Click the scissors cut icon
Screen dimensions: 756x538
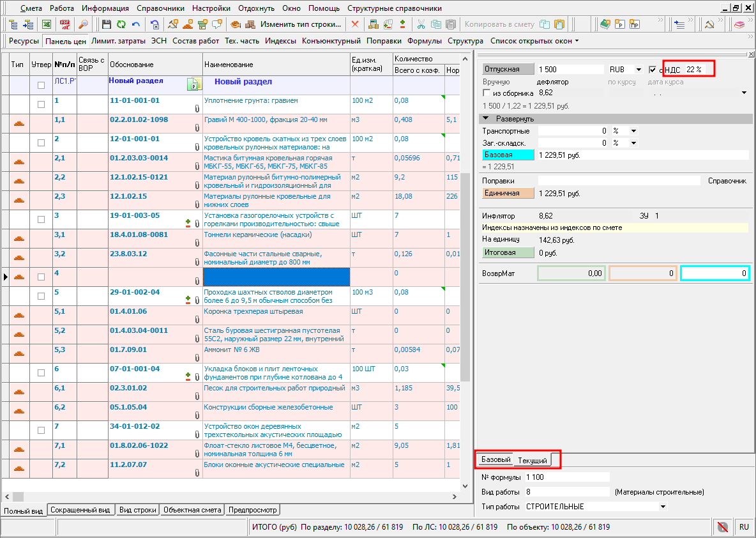(421, 24)
